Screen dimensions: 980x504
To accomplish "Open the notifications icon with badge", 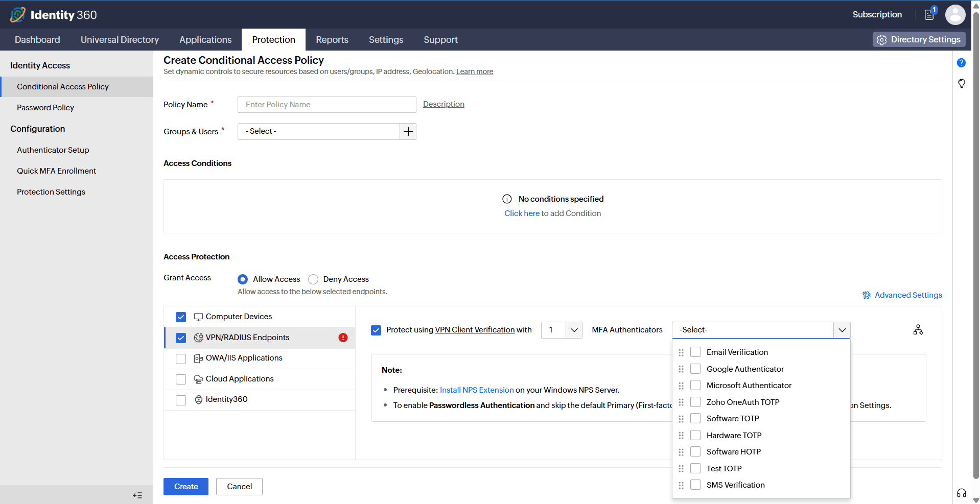I will [x=930, y=14].
